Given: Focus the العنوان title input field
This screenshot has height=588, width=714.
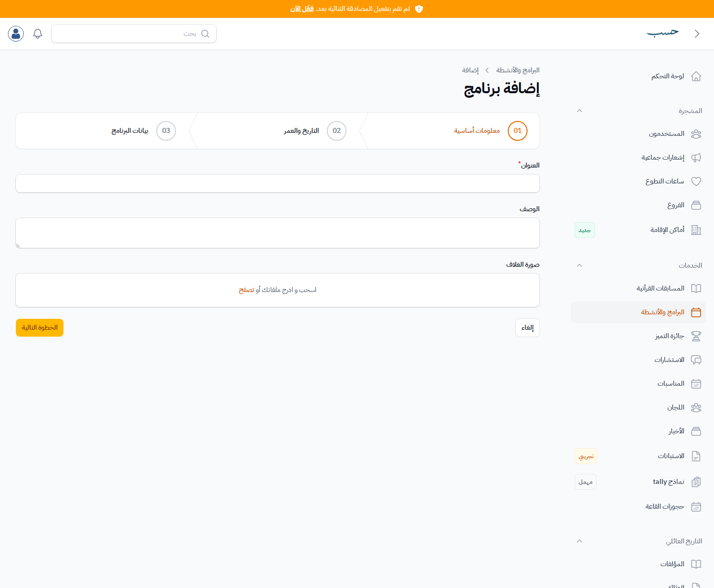Looking at the screenshot, I should 278,183.
